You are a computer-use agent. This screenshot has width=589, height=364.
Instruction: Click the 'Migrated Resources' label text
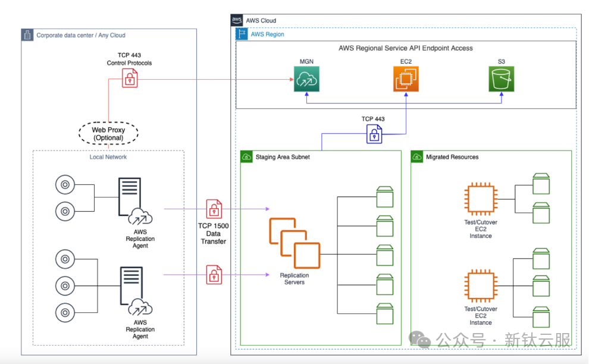(x=452, y=157)
